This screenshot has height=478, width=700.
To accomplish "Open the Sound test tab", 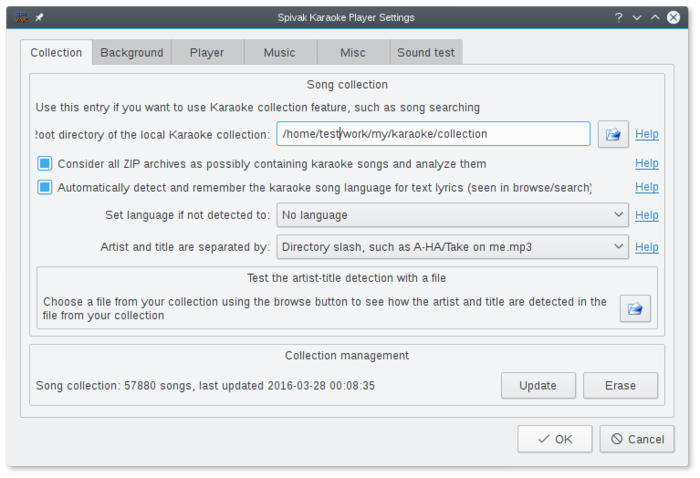I will pos(426,53).
